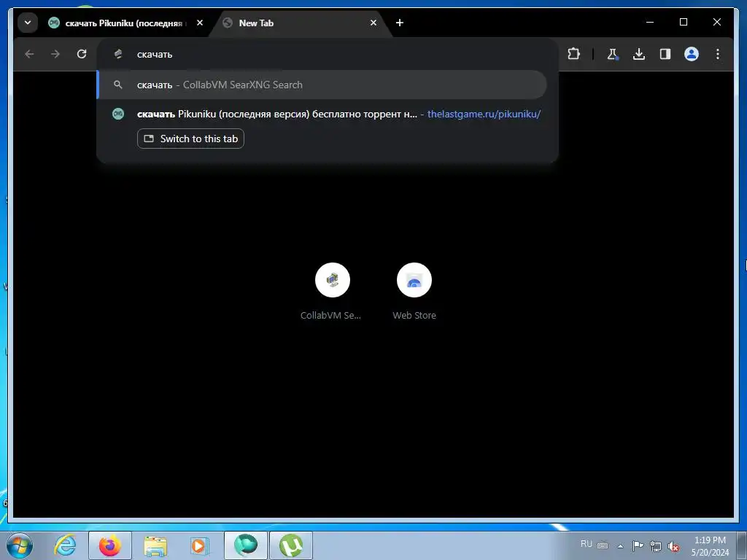The image size is (747, 560).
Task: Open uTorrent from the taskbar
Action: click(291, 545)
